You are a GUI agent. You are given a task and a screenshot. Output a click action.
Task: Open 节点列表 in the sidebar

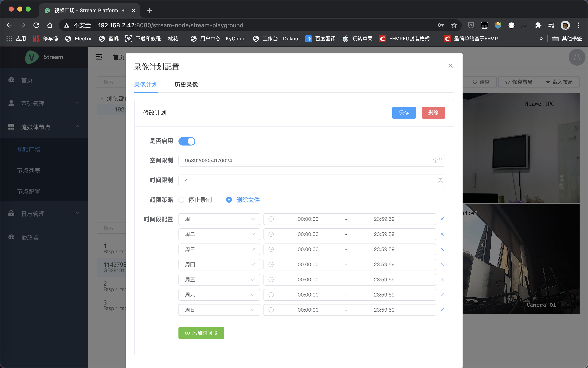28,171
